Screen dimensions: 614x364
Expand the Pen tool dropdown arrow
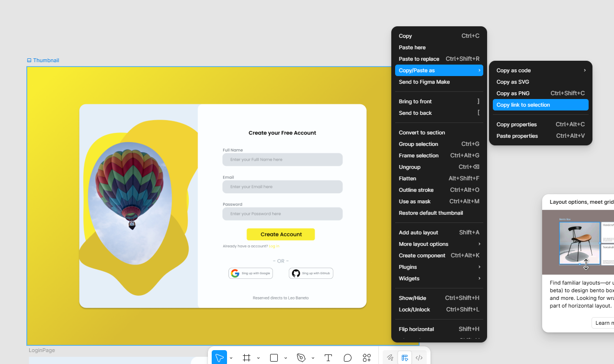pyautogui.click(x=313, y=358)
